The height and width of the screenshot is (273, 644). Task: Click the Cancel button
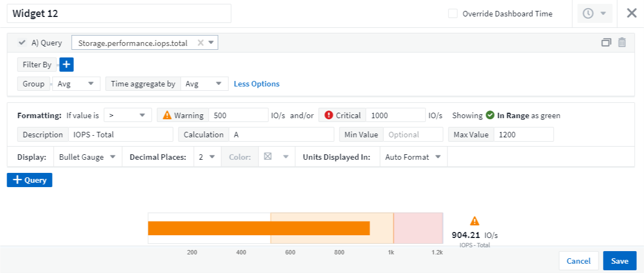click(x=578, y=261)
